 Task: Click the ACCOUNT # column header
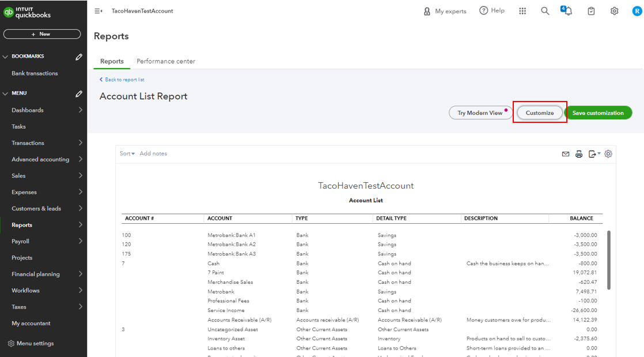pyautogui.click(x=139, y=219)
